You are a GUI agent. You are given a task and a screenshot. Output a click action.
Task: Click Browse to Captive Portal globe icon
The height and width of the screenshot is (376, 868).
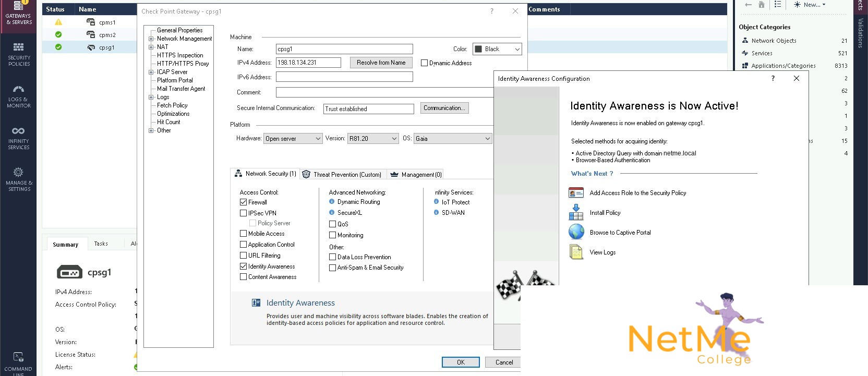(x=576, y=232)
